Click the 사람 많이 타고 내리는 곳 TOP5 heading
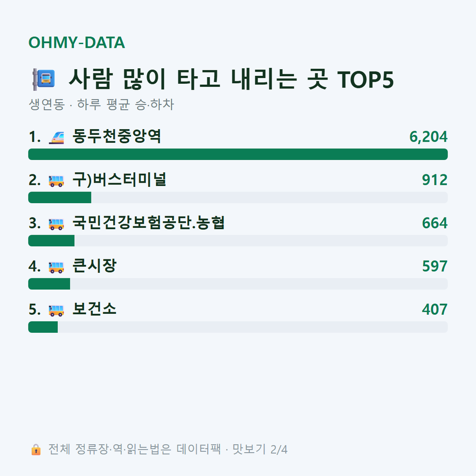476x476 pixels. (x=231, y=79)
